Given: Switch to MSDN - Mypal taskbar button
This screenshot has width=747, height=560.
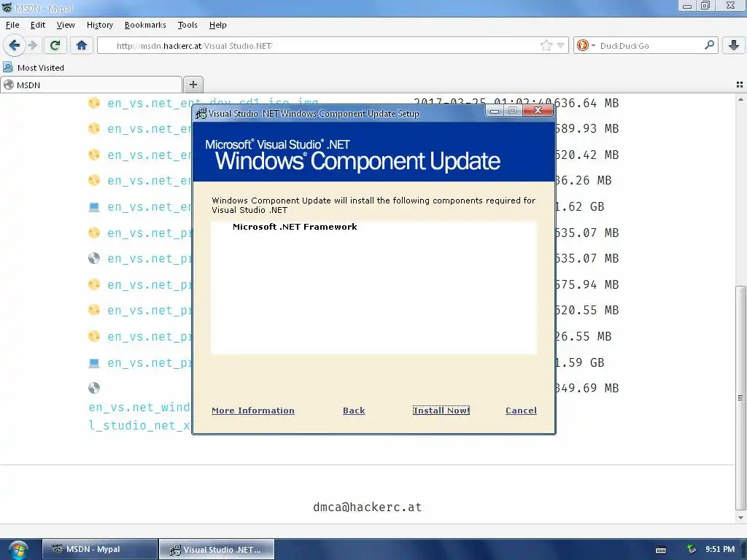Looking at the screenshot, I should [x=99, y=549].
